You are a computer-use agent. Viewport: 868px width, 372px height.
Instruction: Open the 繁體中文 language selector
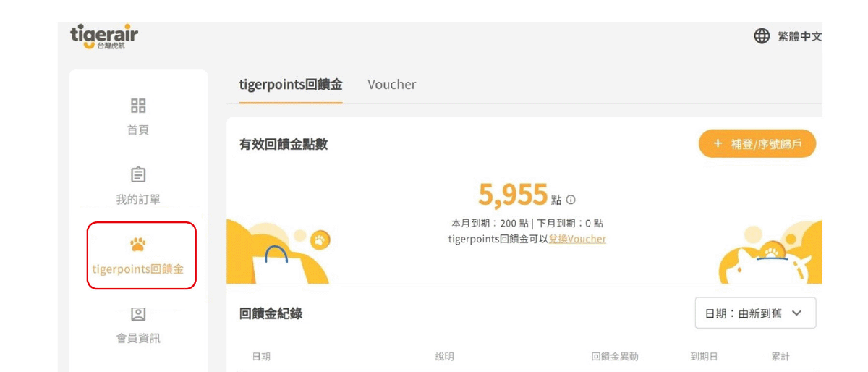click(x=799, y=37)
